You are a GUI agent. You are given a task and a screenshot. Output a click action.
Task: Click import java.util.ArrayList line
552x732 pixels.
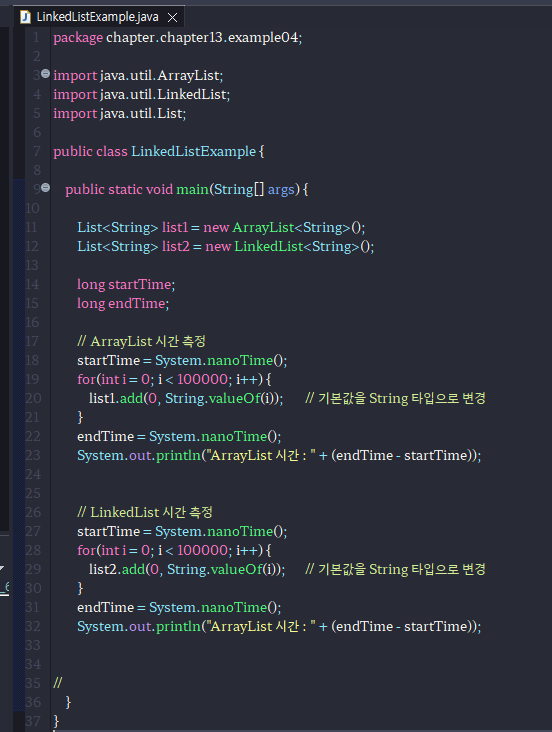pos(138,76)
